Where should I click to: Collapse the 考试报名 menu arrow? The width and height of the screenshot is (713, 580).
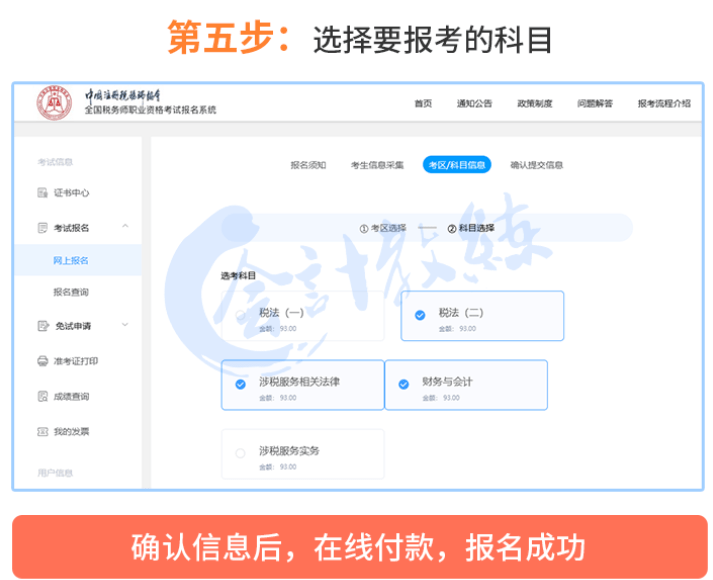pos(125,227)
